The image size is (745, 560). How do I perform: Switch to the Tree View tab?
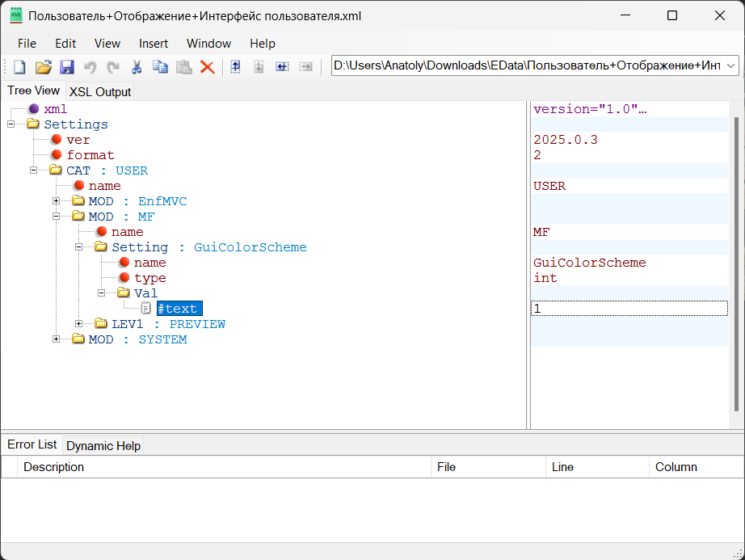tap(33, 91)
